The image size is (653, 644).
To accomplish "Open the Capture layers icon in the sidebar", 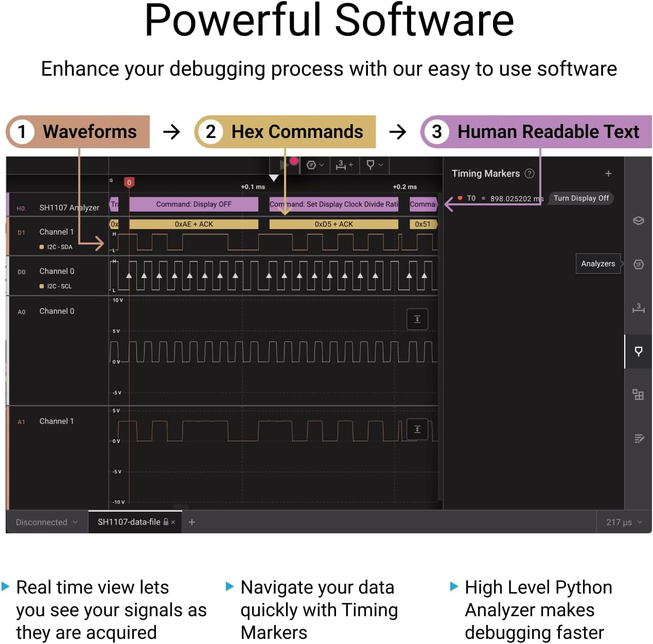I will 639,221.
